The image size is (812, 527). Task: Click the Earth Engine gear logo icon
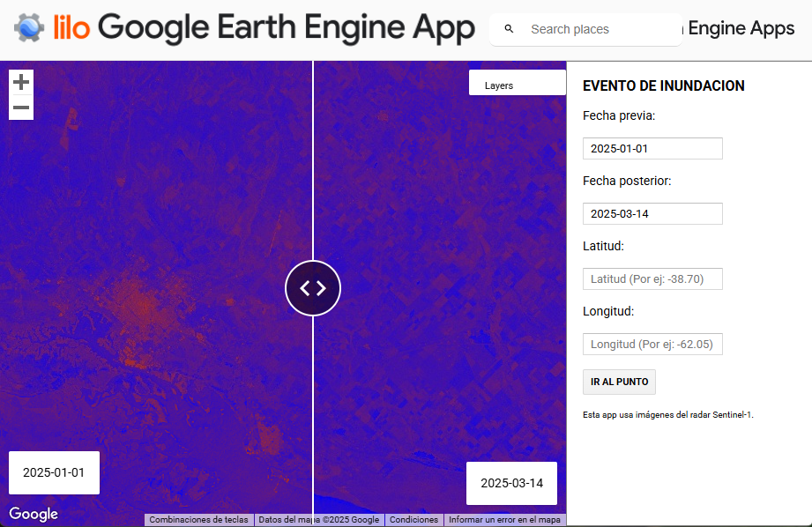pyautogui.click(x=29, y=27)
